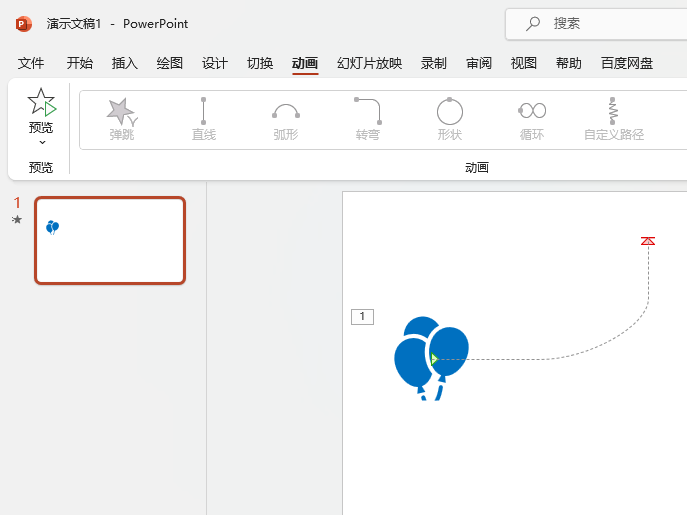
Task: Click the animation star under slide number 1
Action: pos(17,220)
